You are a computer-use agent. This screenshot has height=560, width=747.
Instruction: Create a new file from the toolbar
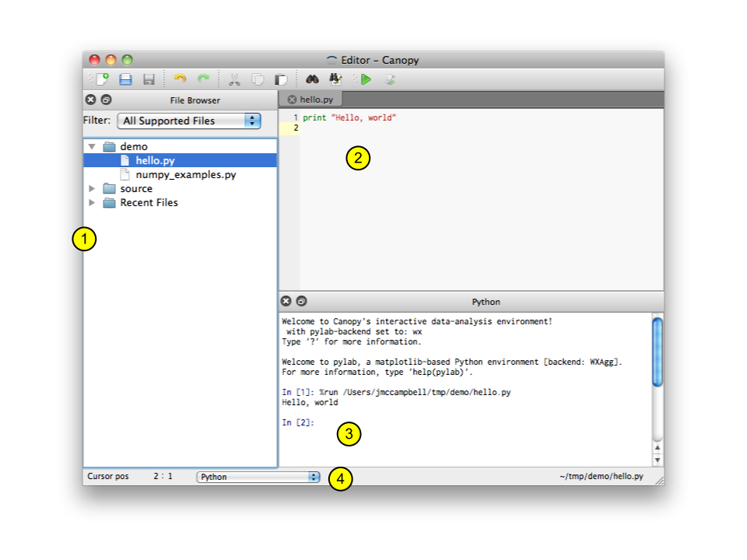pos(101,79)
